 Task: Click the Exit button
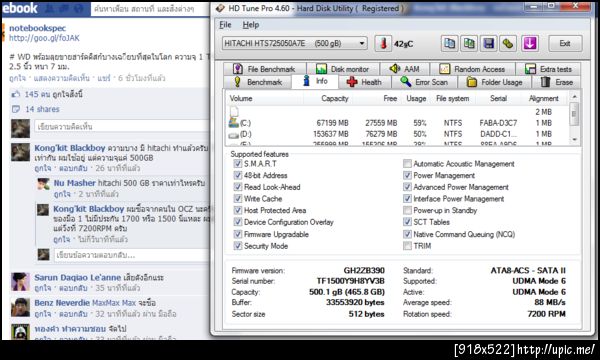[x=565, y=44]
